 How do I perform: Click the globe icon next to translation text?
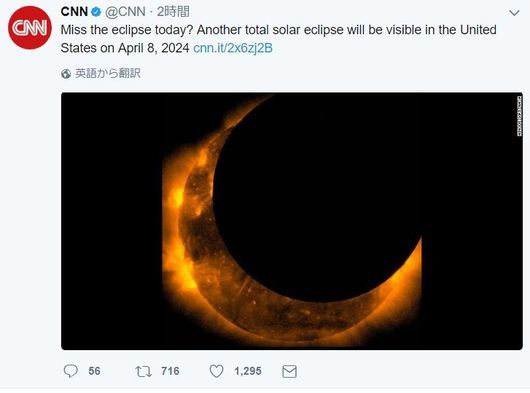[x=66, y=74]
